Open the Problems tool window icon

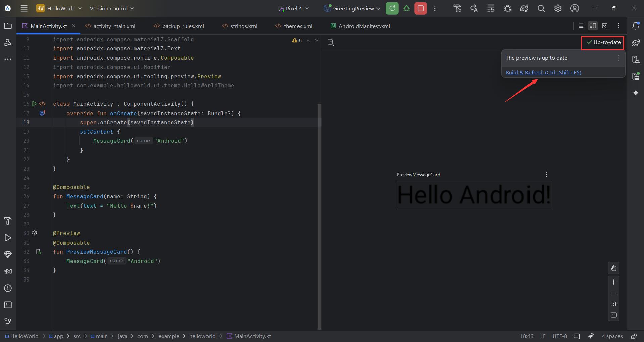[8, 288]
